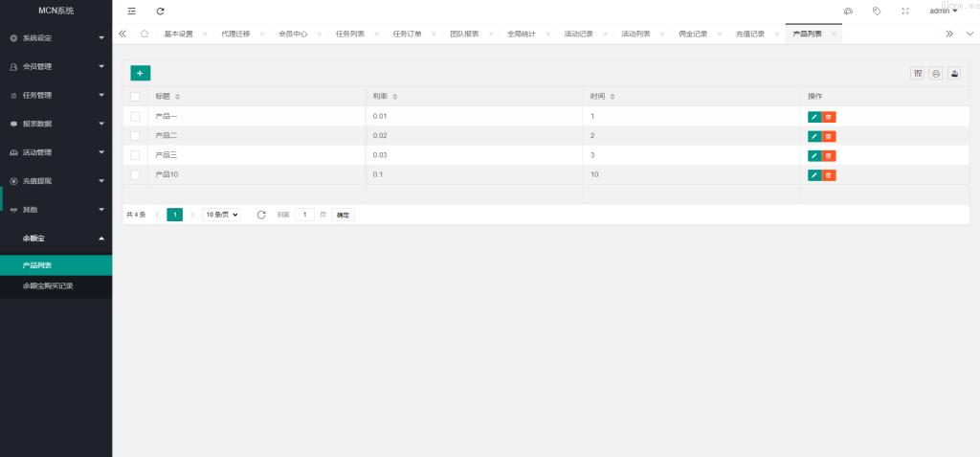Viewport: 980px width, 457px height.
Task: Expand the 系统设定 sidebar menu
Action: pos(56,38)
